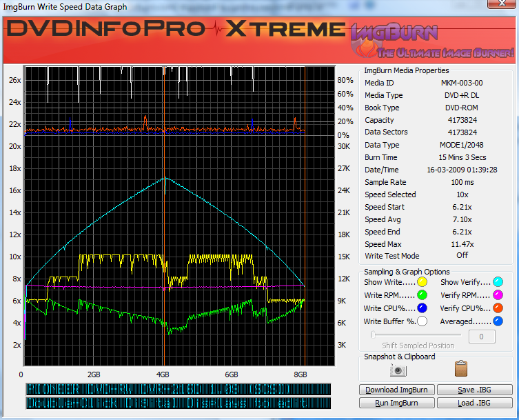Toggle the Averaged graph option indicator
This screenshot has width=519, height=420.
click(x=498, y=321)
